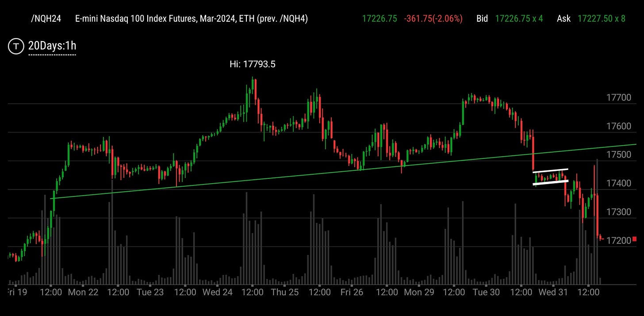Image resolution: width=644 pixels, height=316 pixels.
Task: Click the Hi: 17793.5 high marker label
Action: click(x=253, y=64)
